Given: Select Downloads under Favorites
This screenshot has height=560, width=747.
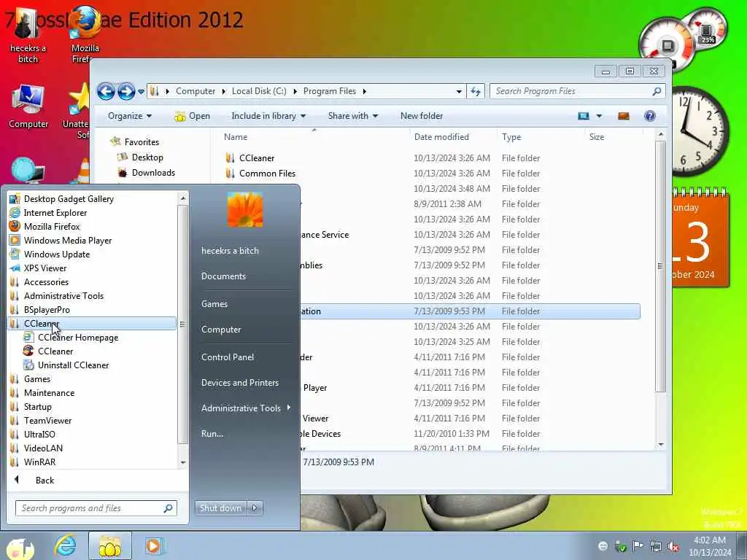Looking at the screenshot, I should click(153, 172).
